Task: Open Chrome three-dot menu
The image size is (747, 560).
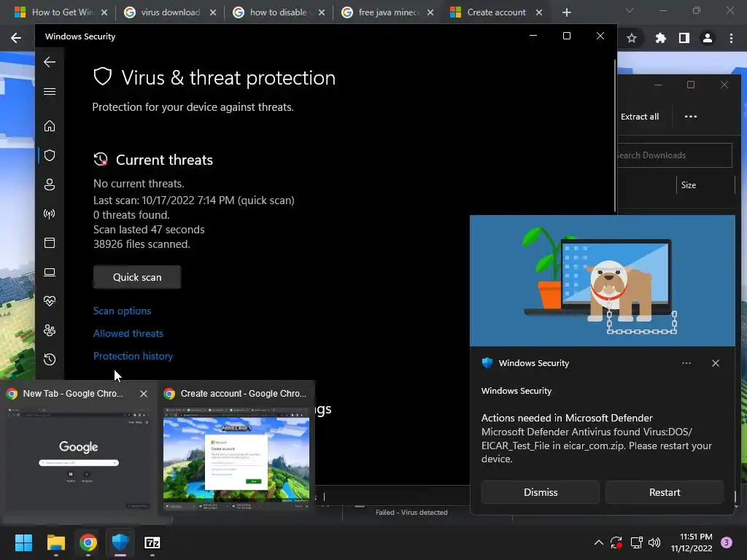Action: 731,38
